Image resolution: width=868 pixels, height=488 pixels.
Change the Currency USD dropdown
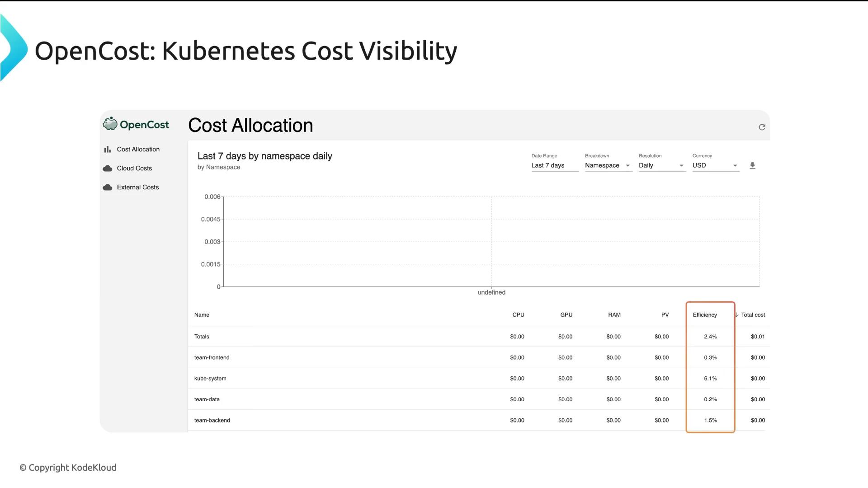tap(716, 165)
